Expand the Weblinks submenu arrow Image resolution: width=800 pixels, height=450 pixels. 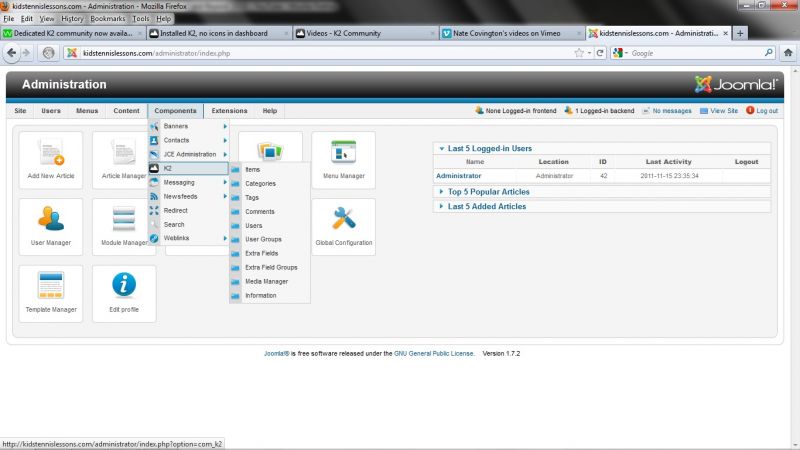pyautogui.click(x=225, y=238)
